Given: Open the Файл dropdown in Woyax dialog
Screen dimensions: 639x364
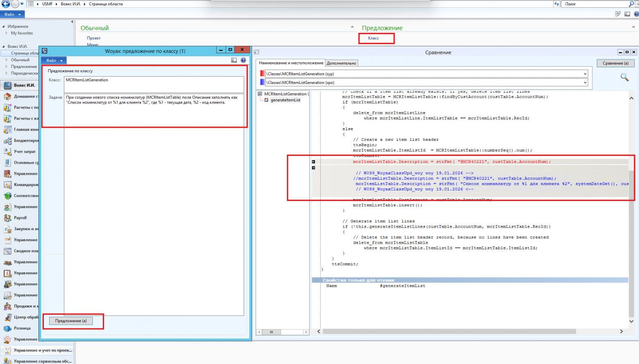Looking at the screenshot, I should point(54,61).
